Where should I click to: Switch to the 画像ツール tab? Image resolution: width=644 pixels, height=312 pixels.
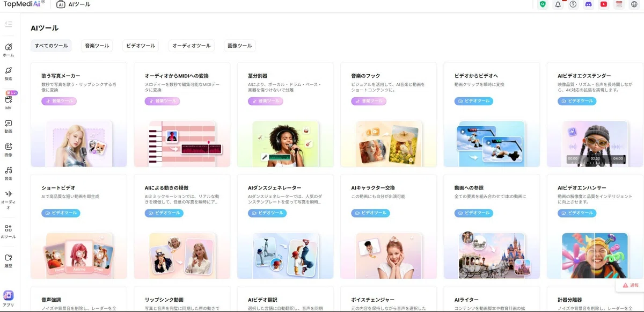239,46
